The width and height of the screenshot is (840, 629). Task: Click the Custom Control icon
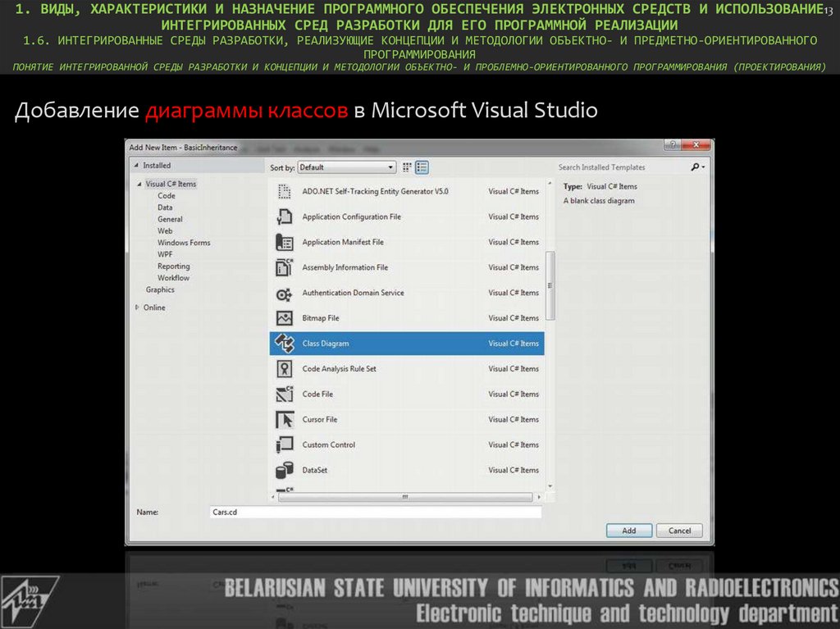(x=285, y=444)
